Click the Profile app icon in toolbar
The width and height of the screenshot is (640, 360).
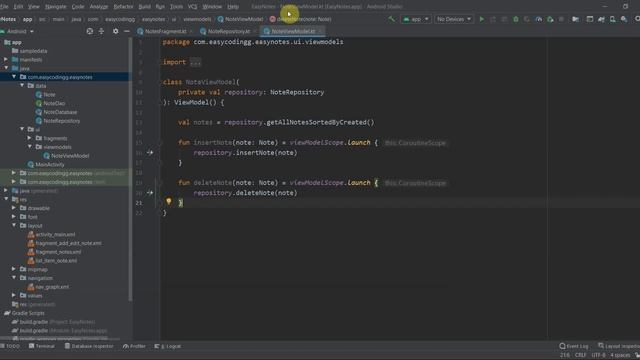[x=539, y=19]
